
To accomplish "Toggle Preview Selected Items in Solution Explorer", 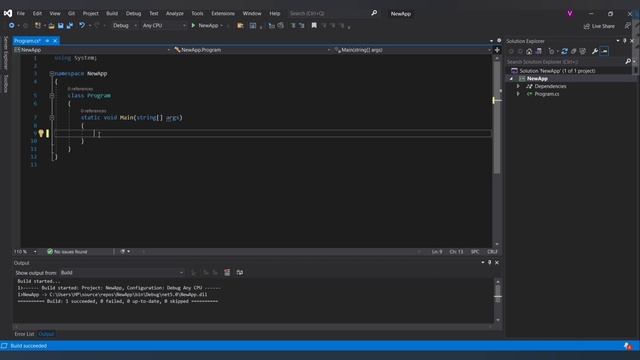I will click(604, 51).
